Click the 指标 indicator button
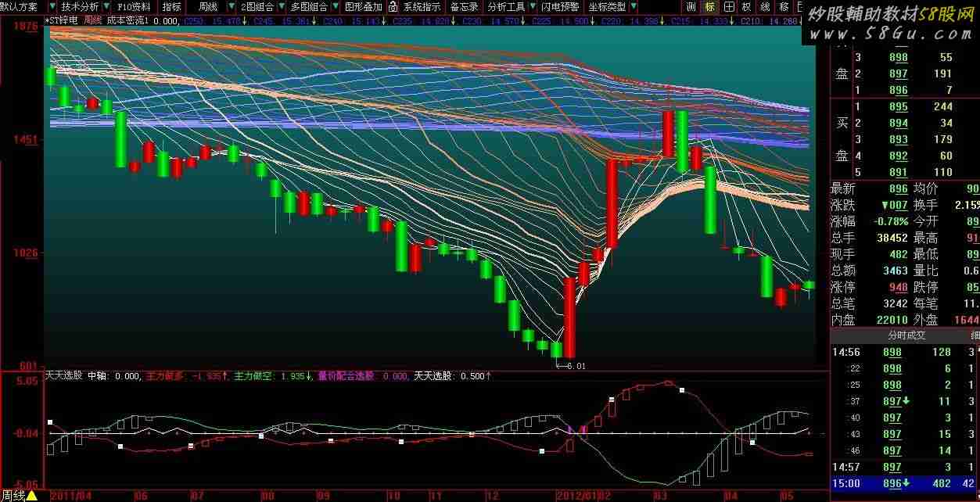 (171, 6)
